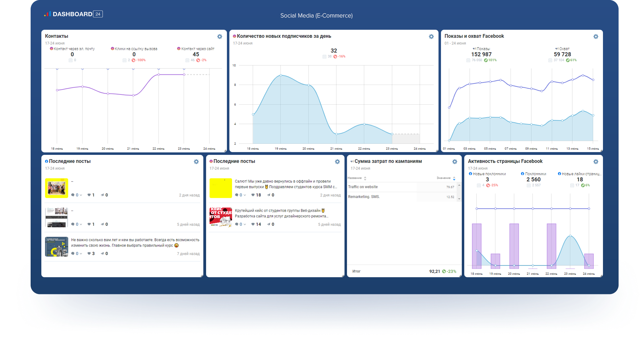The height and width of the screenshot is (337, 644).
Task: Open settings for Facebook Последние посты widget
Action: (x=196, y=162)
